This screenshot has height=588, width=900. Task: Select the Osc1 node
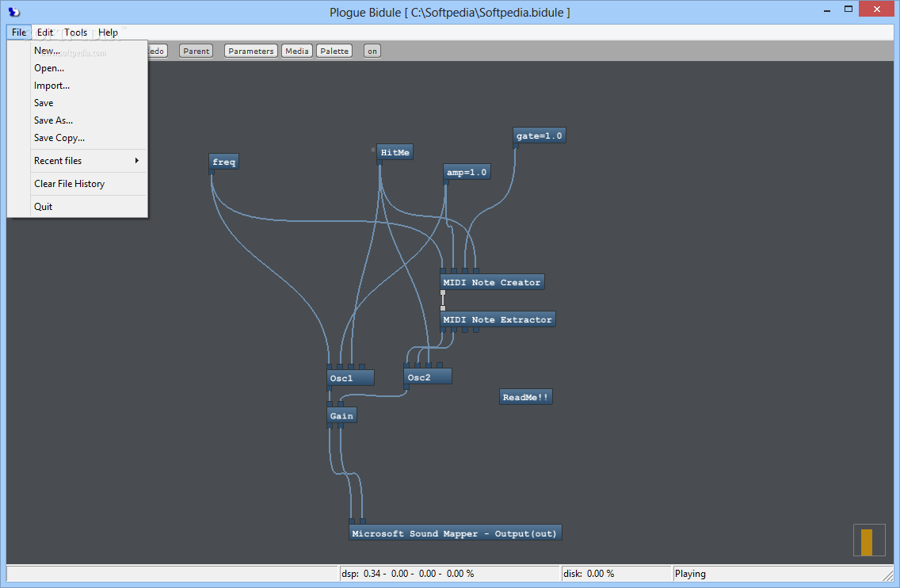350,378
